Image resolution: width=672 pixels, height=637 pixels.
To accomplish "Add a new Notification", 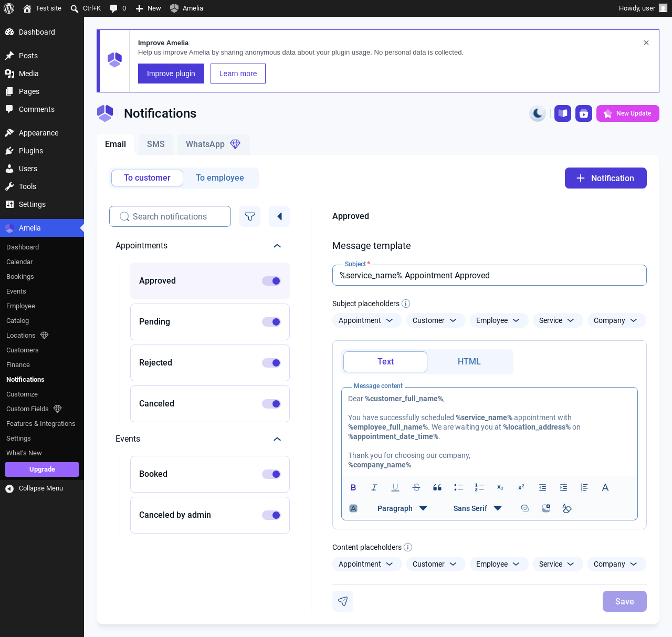I will click(606, 178).
